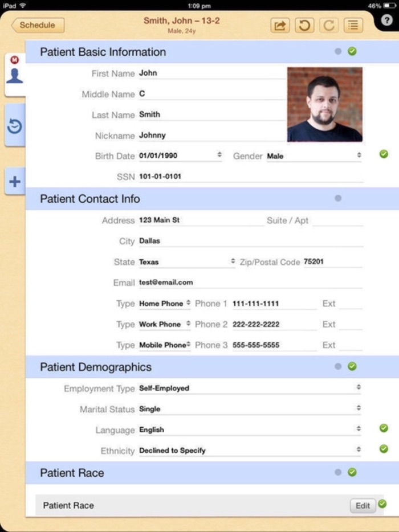The image size is (399, 532).
Task: Select the patient profile sidebar tab
Action: (x=15, y=75)
